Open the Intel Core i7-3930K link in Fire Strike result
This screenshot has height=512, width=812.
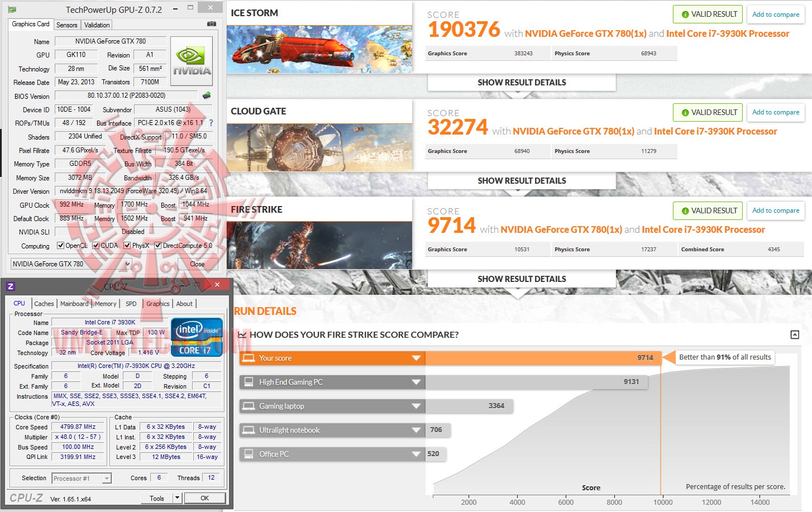(x=704, y=229)
